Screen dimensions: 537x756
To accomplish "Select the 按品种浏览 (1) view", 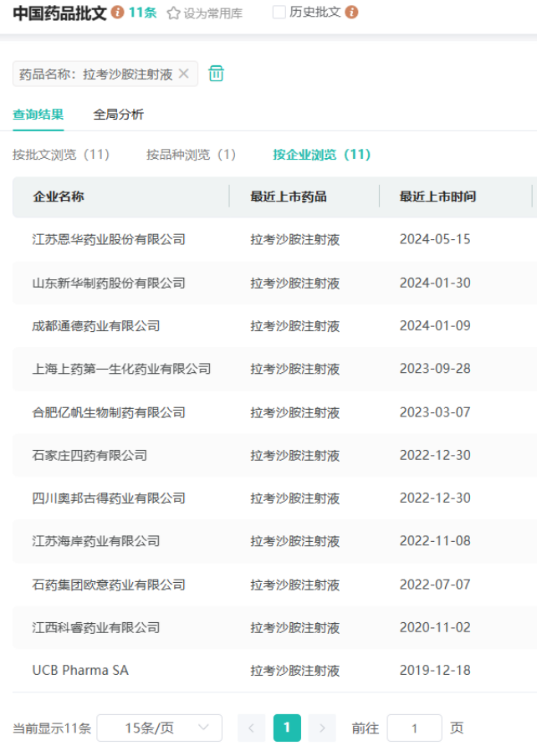I will (192, 154).
